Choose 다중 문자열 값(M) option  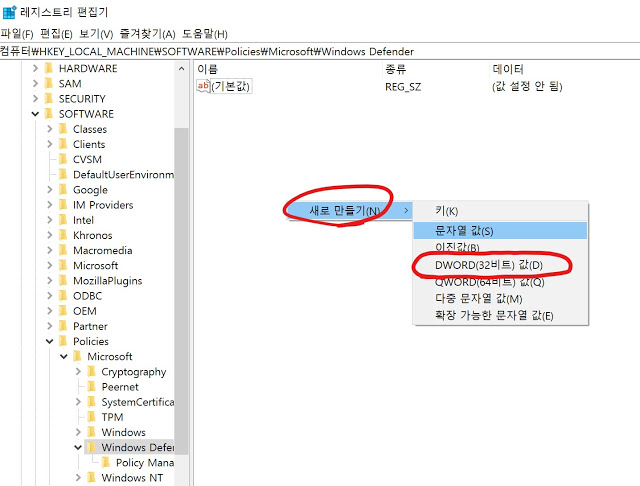click(500, 299)
